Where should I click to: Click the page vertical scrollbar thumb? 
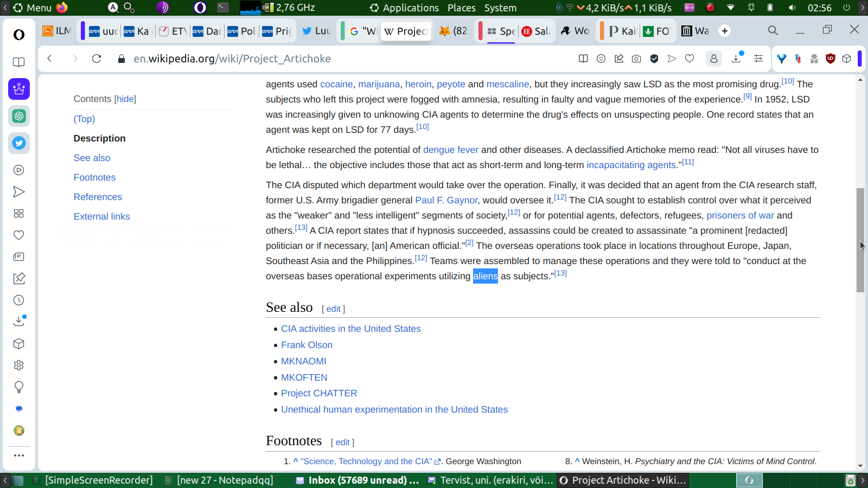click(860, 240)
